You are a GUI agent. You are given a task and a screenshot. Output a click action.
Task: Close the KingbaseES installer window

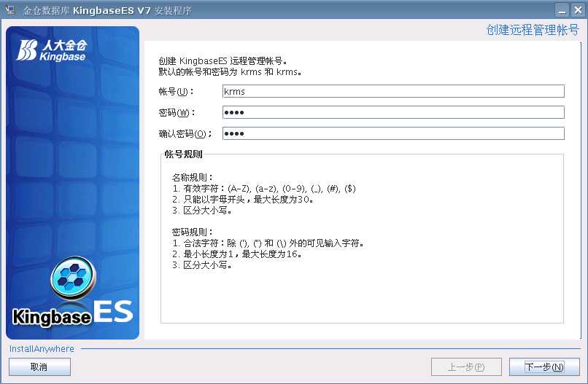coord(578,10)
